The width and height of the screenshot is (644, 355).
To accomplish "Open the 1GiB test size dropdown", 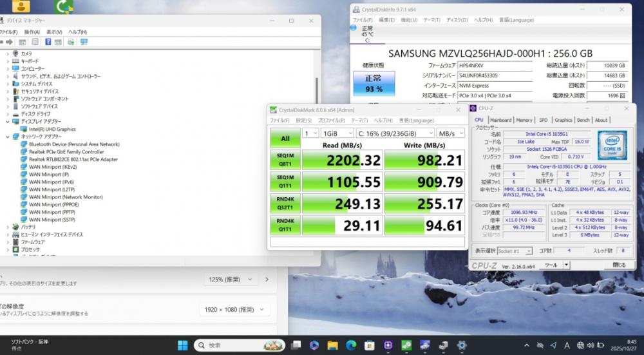I will point(337,133).
